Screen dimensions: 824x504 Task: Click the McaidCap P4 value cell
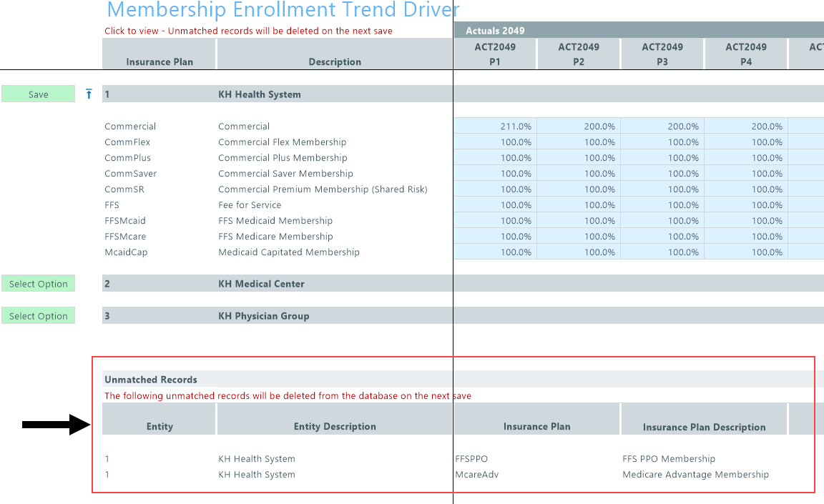(x=746, y=252)
